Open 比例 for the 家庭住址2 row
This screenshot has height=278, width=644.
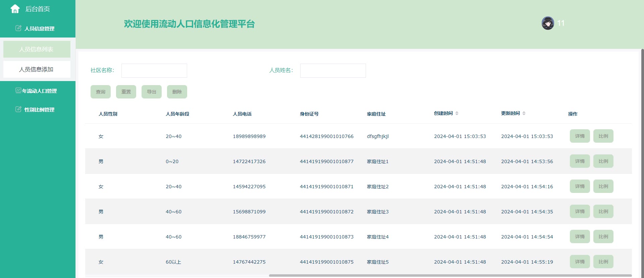pos(603,186)
